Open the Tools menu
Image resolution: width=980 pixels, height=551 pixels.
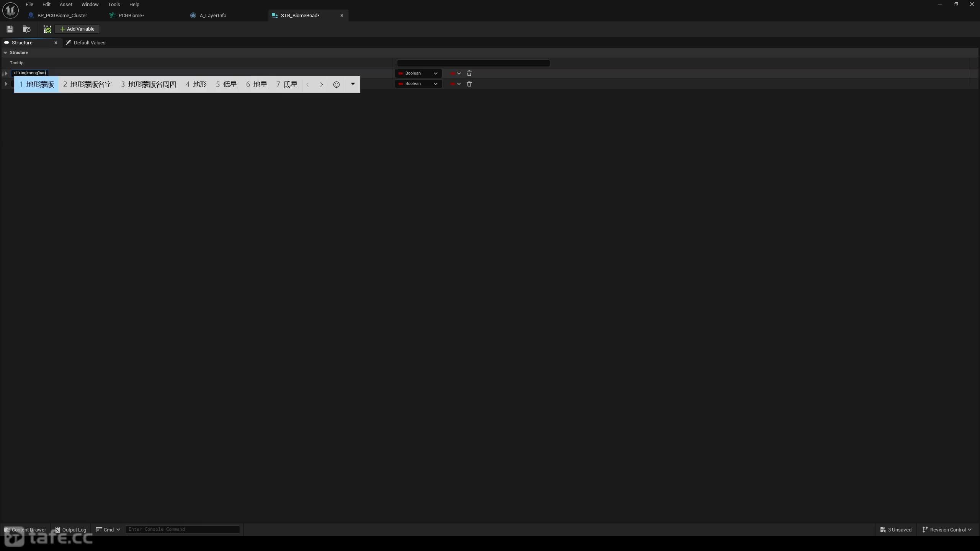pos(114,5)
